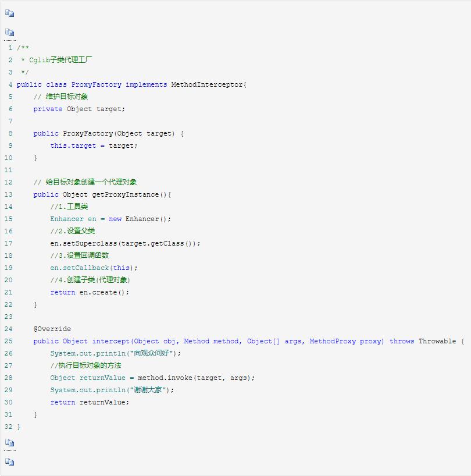Click the opening '/**' comment on line 1
471x476 pixels.
coord(23,48)
